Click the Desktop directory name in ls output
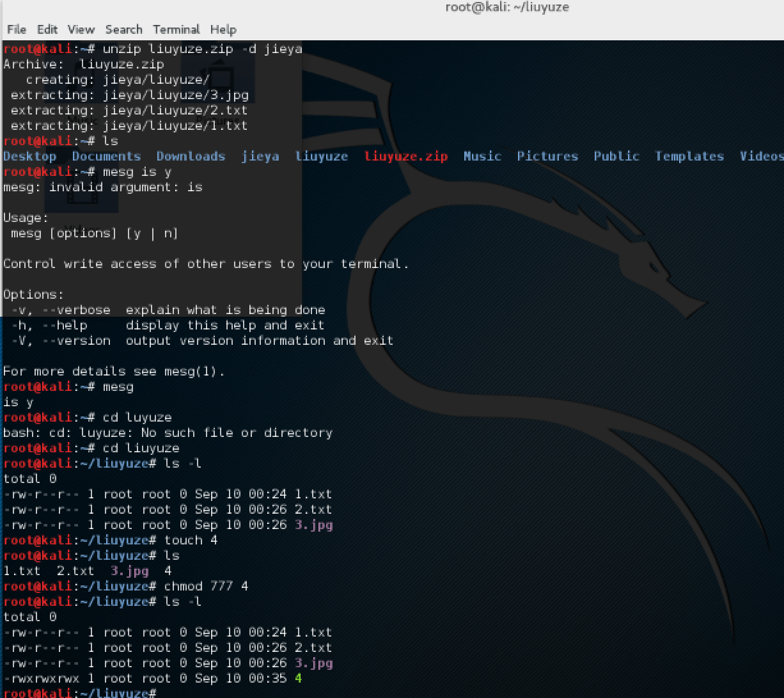 pyautogui.click(x=30, y=157)
